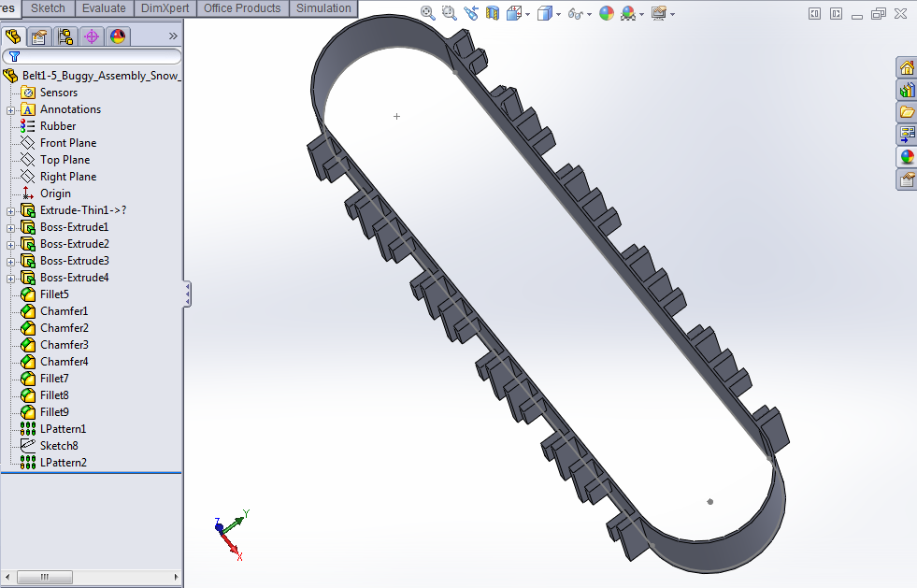Enable the Section View tool
Screen dimensions: 917x588
click(x=492, y=14)
